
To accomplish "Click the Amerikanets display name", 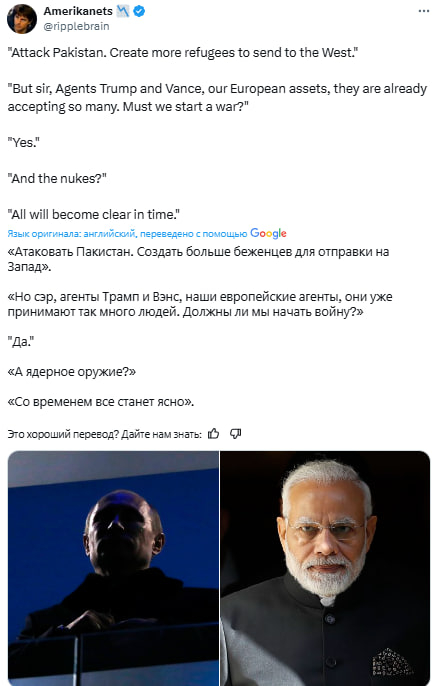I will 78,11.
